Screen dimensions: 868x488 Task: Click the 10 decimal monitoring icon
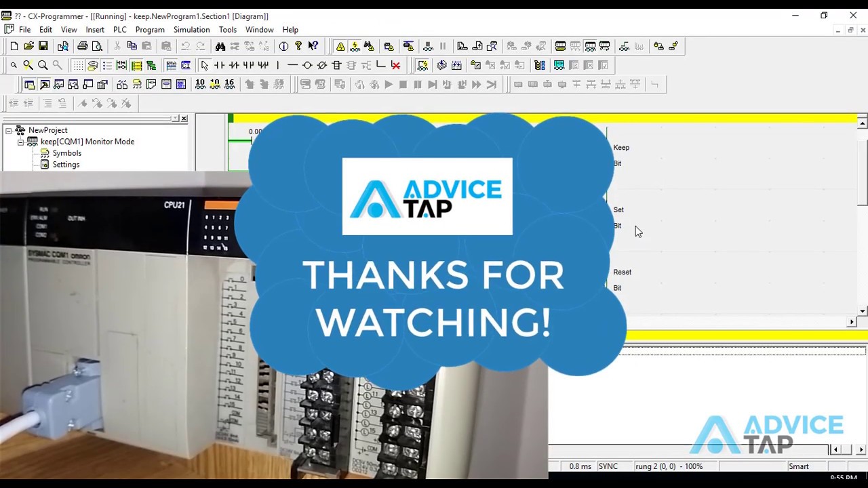click(200, 84)
